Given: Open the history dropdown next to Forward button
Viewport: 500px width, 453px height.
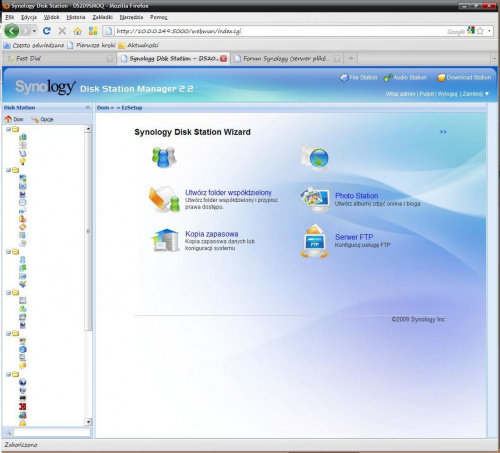Looking at the screenshot, I should click(x=34, y=31).
